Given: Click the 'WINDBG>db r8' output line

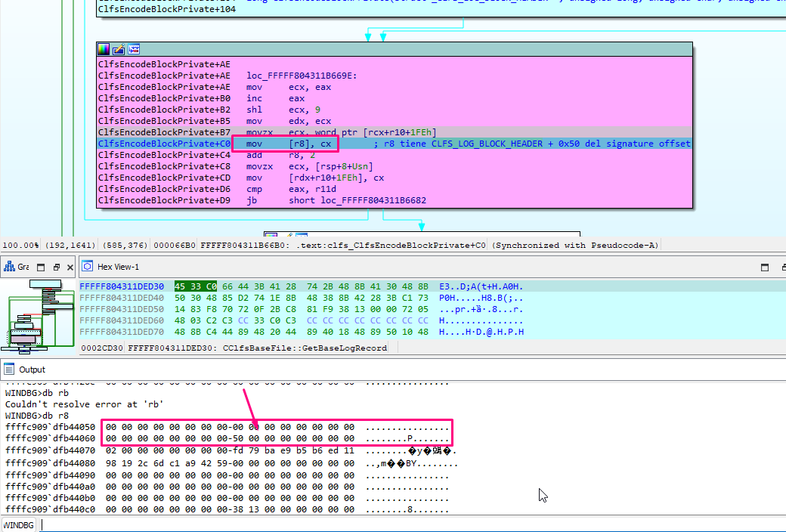Looking at the screenshot, I should [x=37, y=416].
